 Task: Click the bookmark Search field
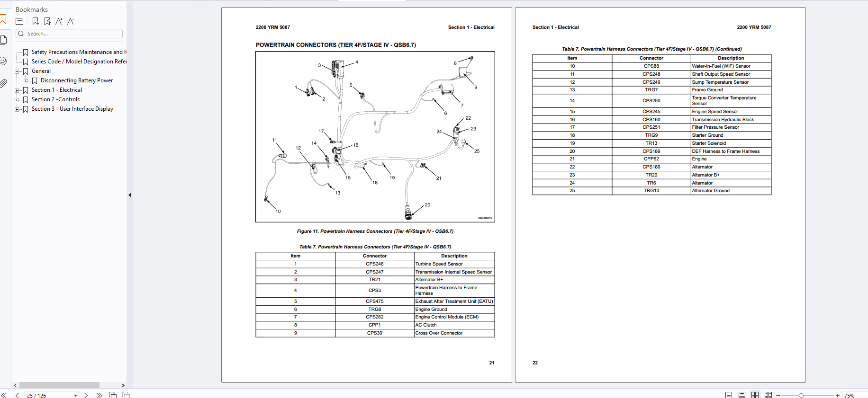[69, 34]
